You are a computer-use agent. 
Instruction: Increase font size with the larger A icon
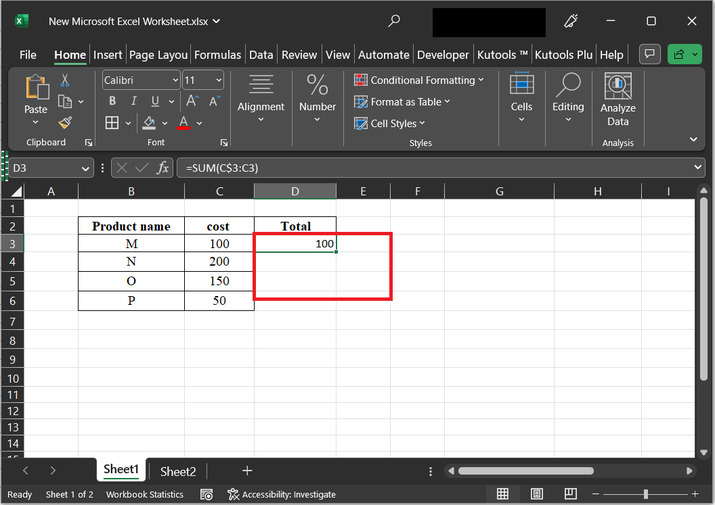pos(193,101)
